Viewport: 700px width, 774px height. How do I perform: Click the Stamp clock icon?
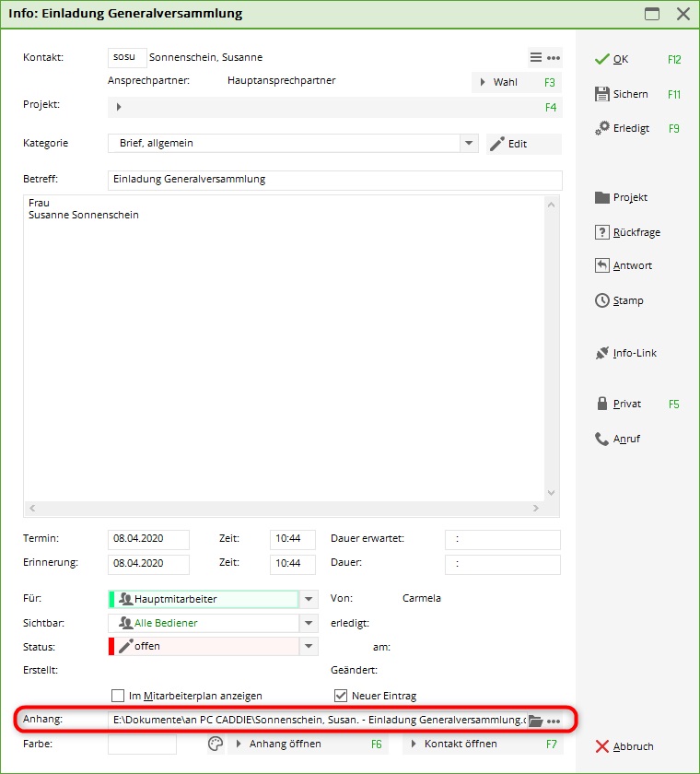coord(602,300)
